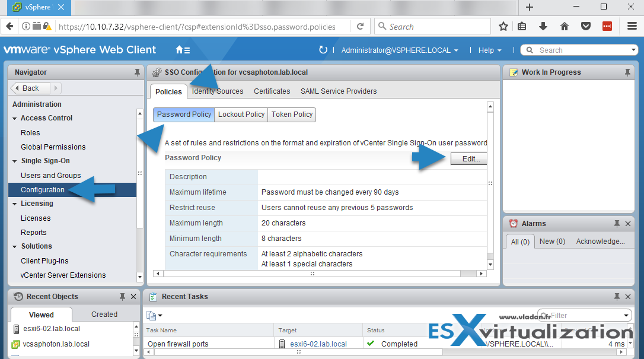
Task: Refresh the vSphere Web Client view
Action: [323, 50]
